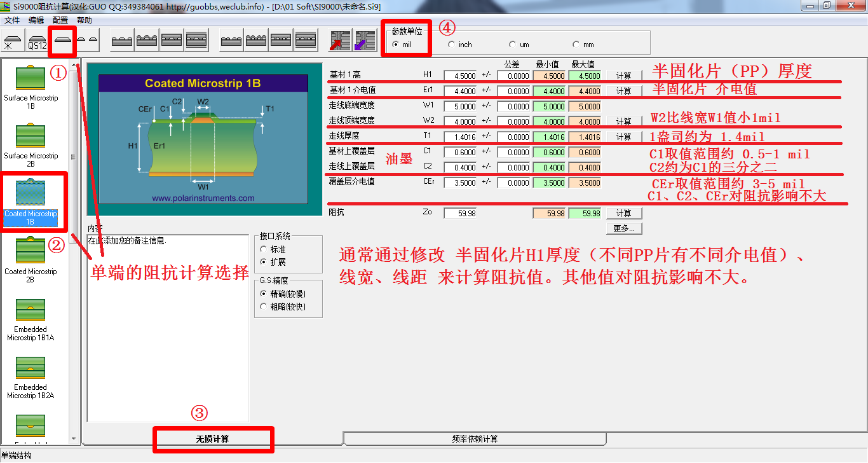Select the three-bump uncoated coplanar structure icon
This screenshot has width=868, height=463.
232,40
